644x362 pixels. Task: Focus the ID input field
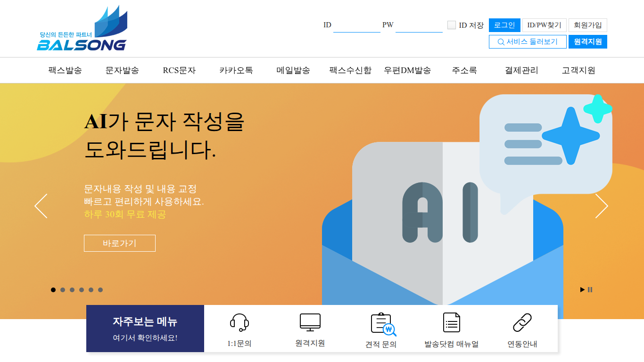357,25
